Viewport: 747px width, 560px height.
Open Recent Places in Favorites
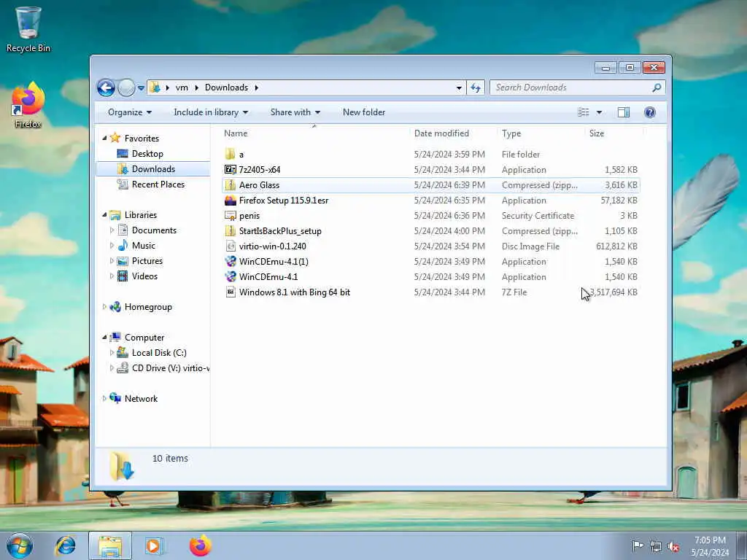[158, 184]
